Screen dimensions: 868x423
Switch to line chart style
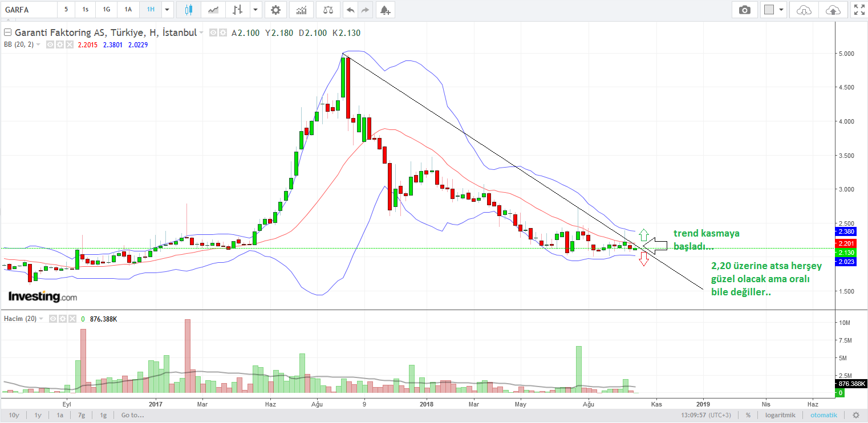pyautogui.click(x=213, y=10)
